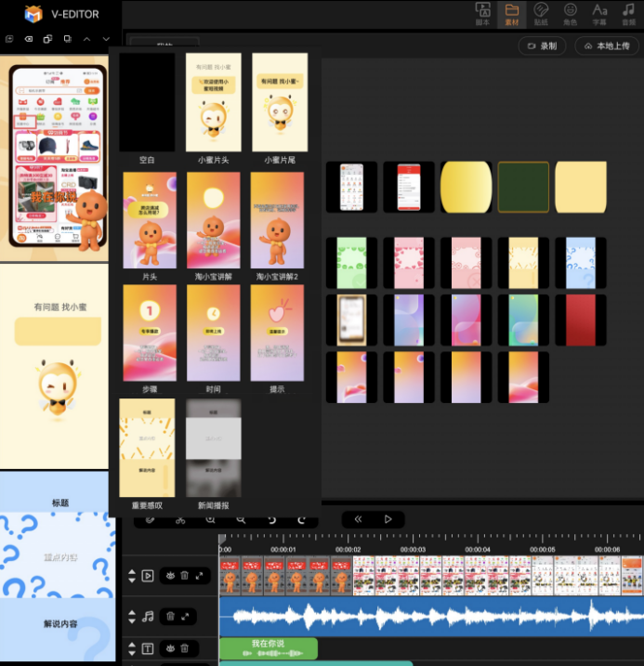Click the 录制 record button
Image resolution: width=644 pixels, height=666 pixels.
click(x=543, y=46)
